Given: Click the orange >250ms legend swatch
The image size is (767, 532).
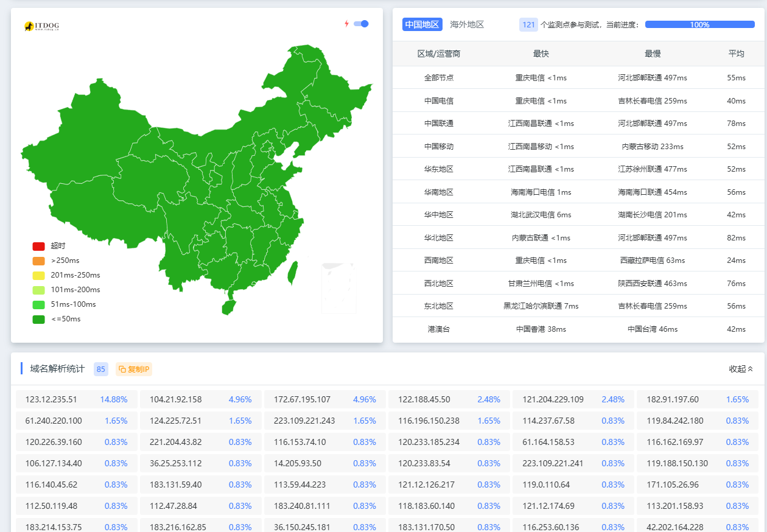Looking at the screenshot, I should [x=39, y=261].
